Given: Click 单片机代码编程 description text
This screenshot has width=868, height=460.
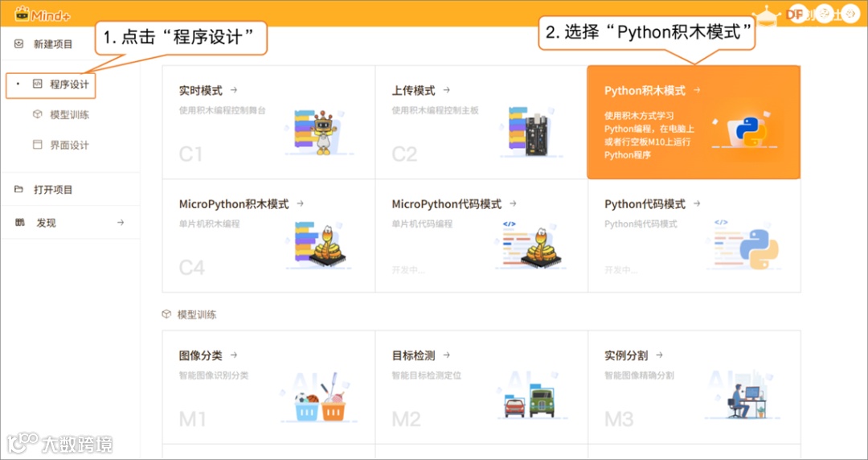Looking at the screenshot, I should [x=423, y=224].
